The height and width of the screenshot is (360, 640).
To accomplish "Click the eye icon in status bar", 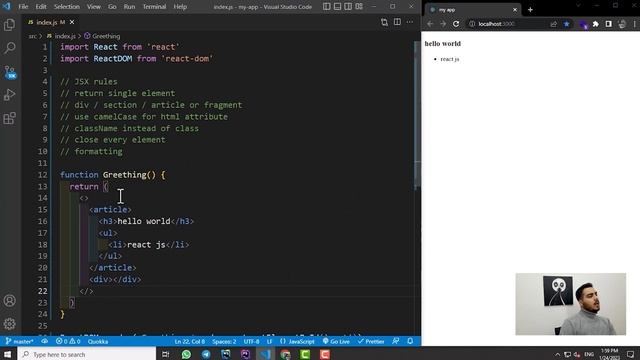I will click(44, 341).
